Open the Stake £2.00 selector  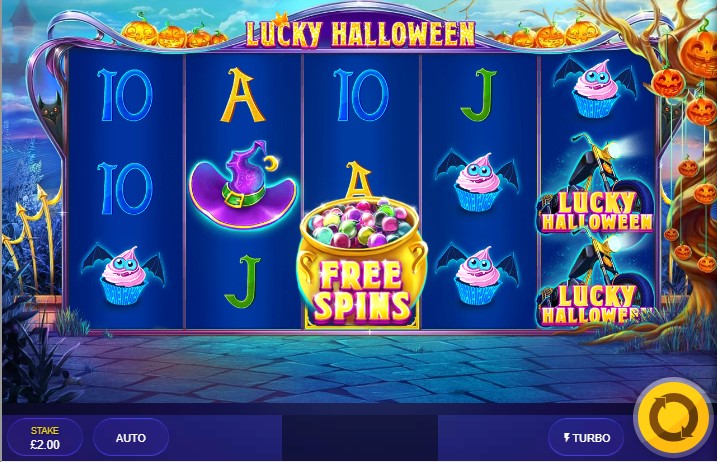coord(45,438)
